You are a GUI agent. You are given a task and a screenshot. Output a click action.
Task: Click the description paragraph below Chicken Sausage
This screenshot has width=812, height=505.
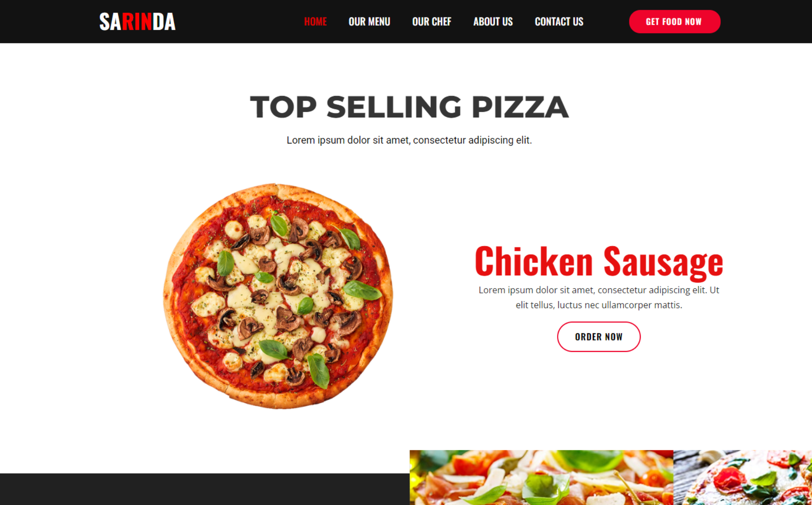click(599, 297)
